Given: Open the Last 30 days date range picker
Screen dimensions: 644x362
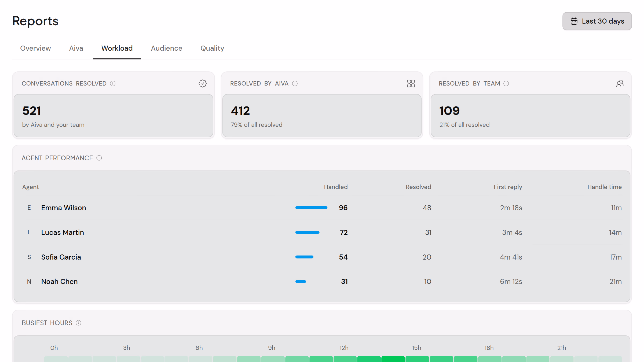Looking at the screenshot, I should [597, 21].
